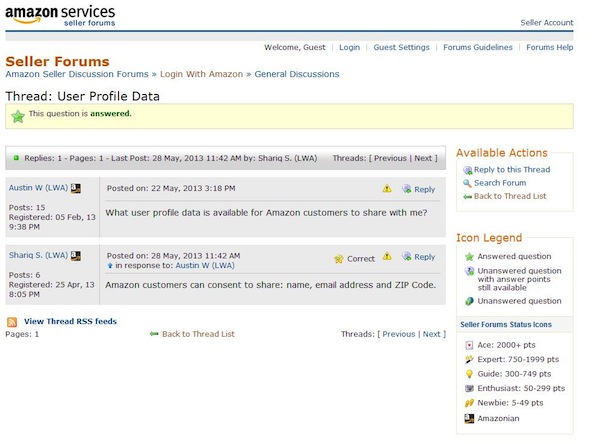Click the Newbie status icon
This screenshot has height=444, width=600.
[469, 403]
